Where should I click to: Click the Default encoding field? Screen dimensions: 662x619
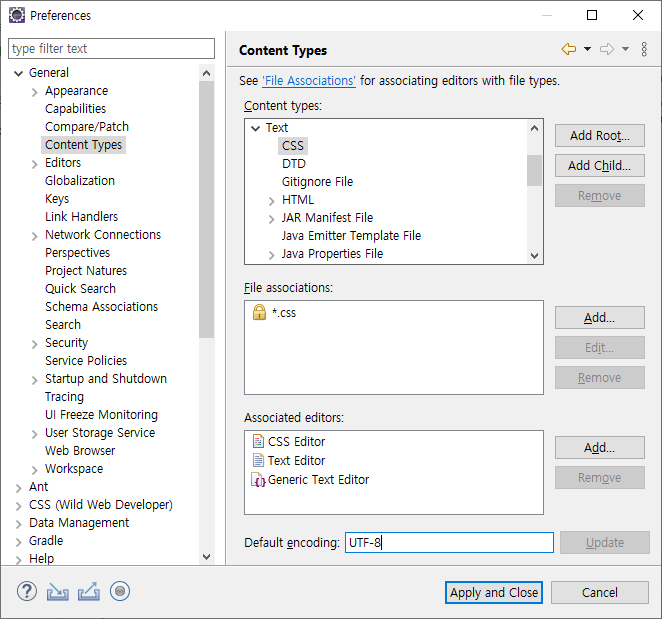[449, 543]
